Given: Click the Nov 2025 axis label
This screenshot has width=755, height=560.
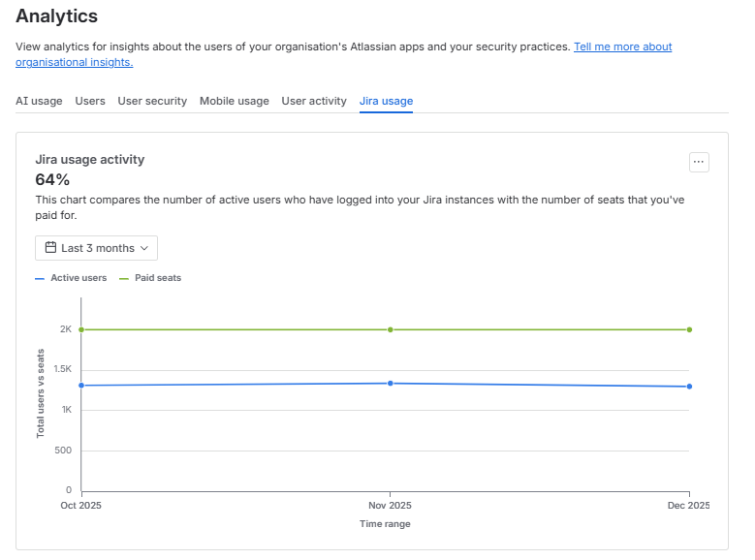Looking at the screenshot, I should (x=390, y=505).
